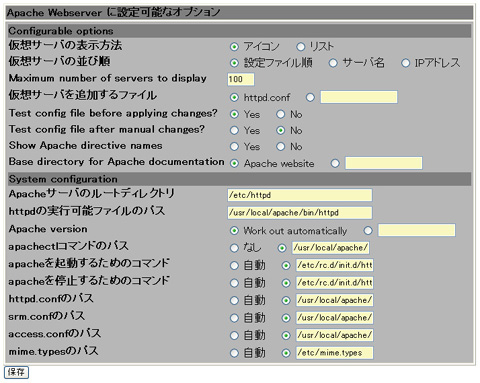
Task: Select No for test before applying changes
Action: click(x=281, y=114)
